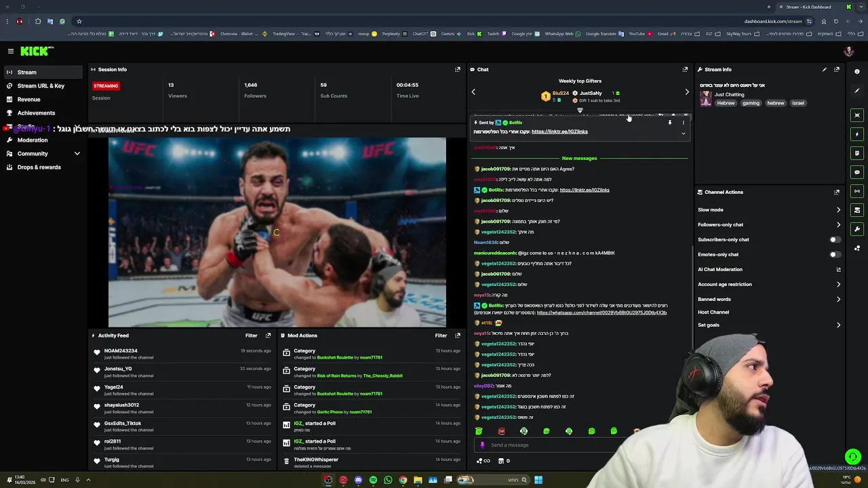Select NOAM243234 in Activity Feed
This screenshot has height=488, width=868.
pos(121,351)
